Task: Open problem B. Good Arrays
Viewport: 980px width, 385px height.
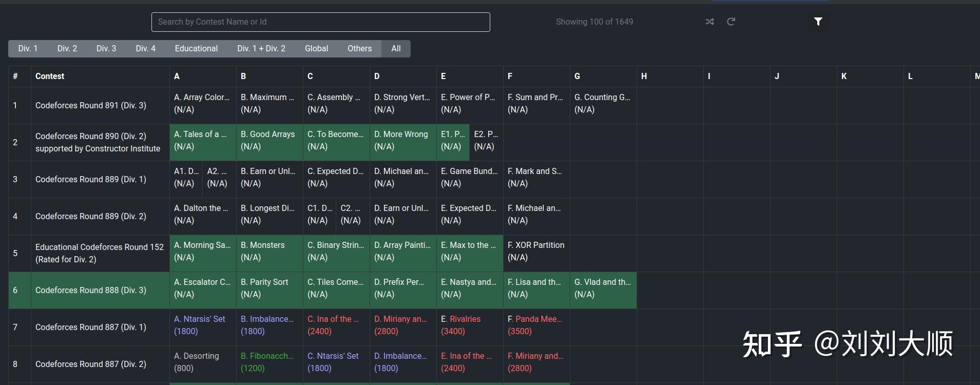Action: click(x=267, y=134)
